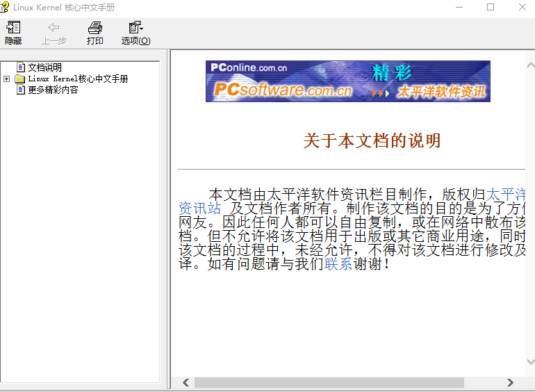The width and height of the screenshot is (535, 392).
Task: Expand the Linux Kernel核心中文手册 tree node
Action: coord(7,79)
